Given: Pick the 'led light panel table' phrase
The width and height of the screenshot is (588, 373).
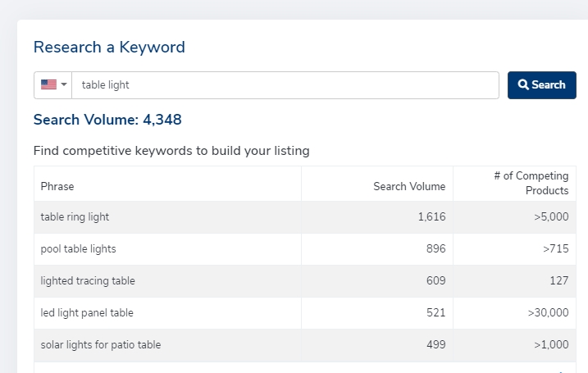Looking at the screenshot, I should click(x=87, y=312).
